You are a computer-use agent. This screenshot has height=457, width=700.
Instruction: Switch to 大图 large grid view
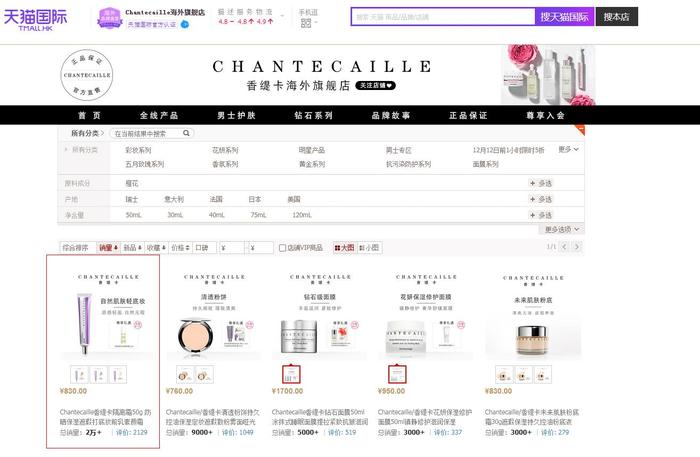coord(344,248)
